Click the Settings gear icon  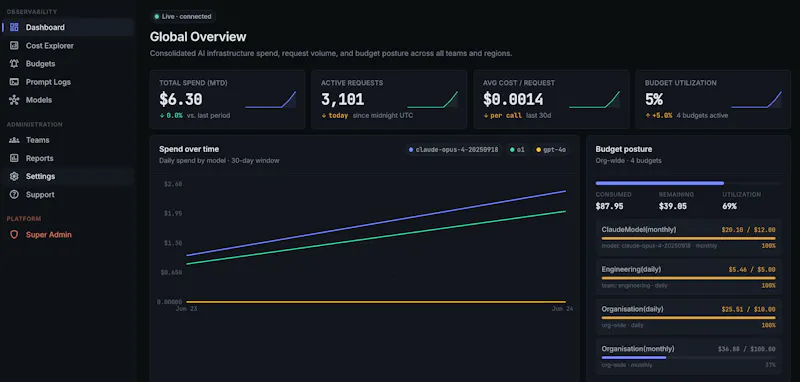pyautogui.click(x=14, y=176)
